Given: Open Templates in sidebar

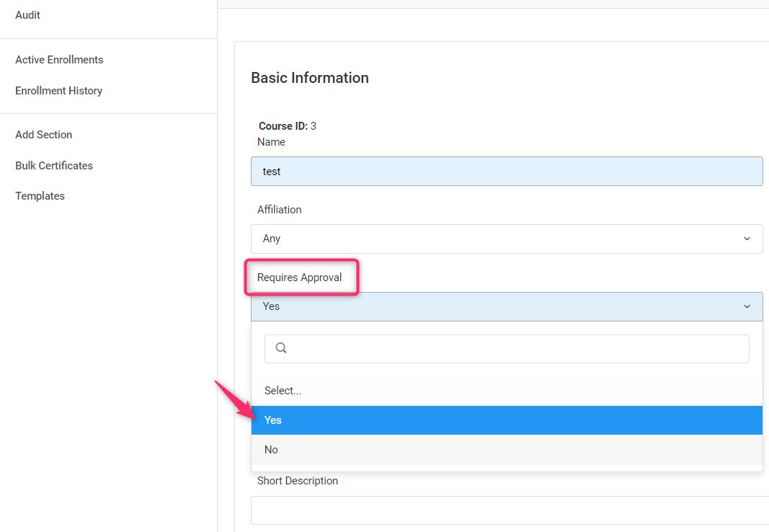Looking at the screenshot, I should 40,196.
